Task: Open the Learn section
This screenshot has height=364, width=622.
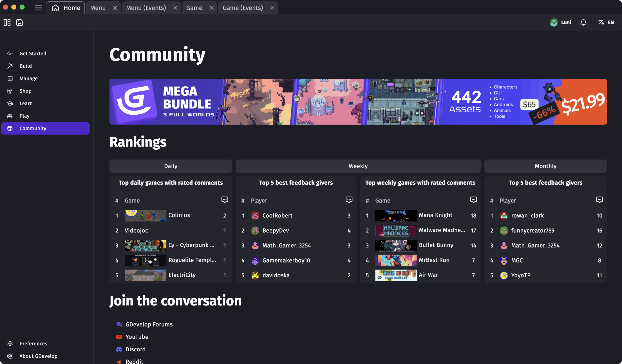Action: pyautogui.click(x=26, y=103)
